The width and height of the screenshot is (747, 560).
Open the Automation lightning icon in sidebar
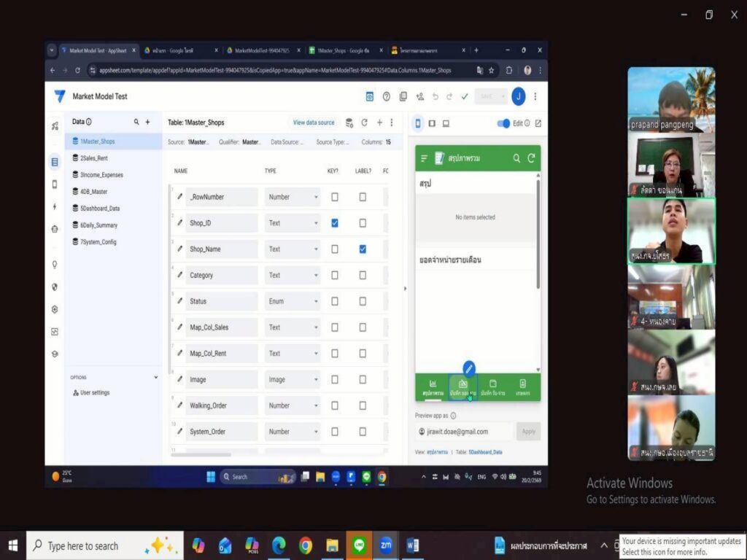[55, 206]
